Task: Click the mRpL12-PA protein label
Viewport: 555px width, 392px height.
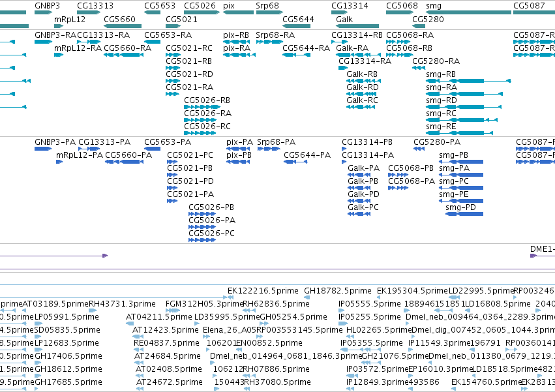Action: [x=80, y=155]
